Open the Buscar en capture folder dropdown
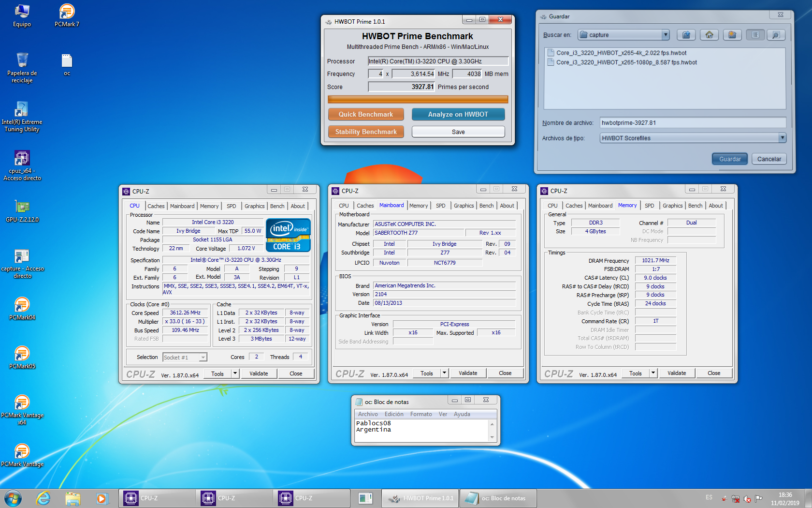This screenshot has width=812, height=508. coord(666,35)
